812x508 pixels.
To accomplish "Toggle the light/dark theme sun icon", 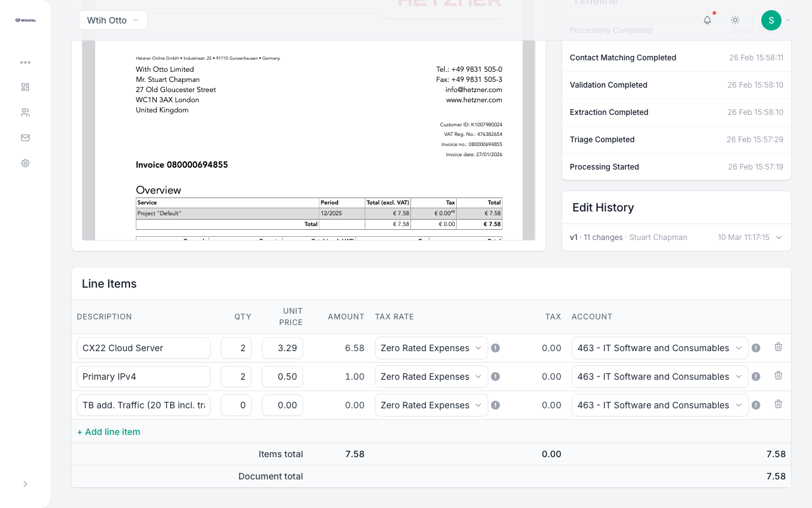I will tap(735, 20).
